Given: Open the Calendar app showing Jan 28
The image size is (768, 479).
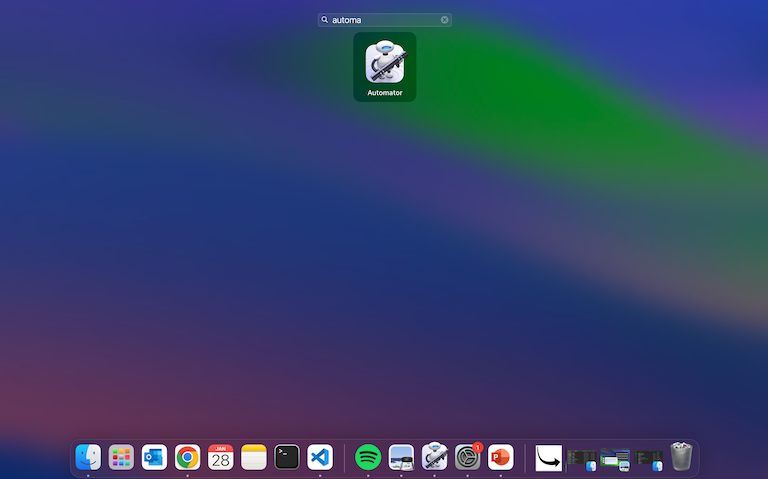Looking at the screenshot, I should point(220,457).
